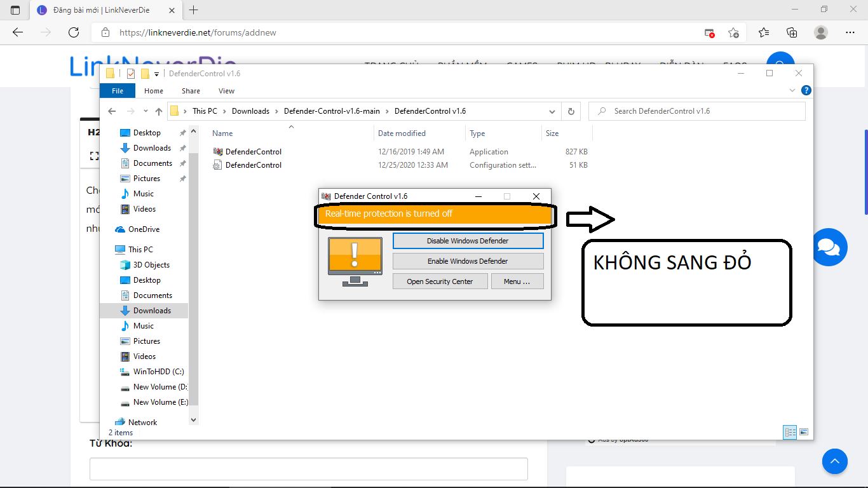Open the File menu in Explorer
868x488 pixels.
117,90
